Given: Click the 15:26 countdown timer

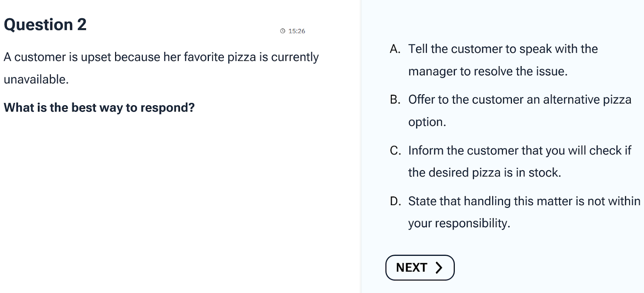Looking at the screenshot, I should pyautogui.click(x=297, y=31).
